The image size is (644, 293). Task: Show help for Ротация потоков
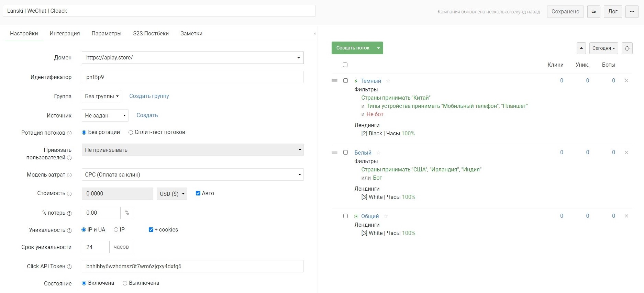point(69,133)
